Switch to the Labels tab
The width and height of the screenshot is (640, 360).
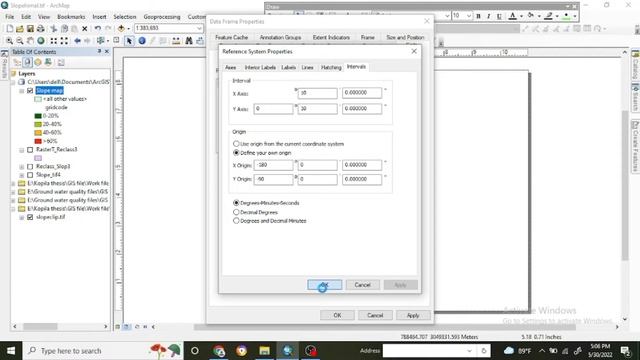pyautogui.click(x=288, y=67)
